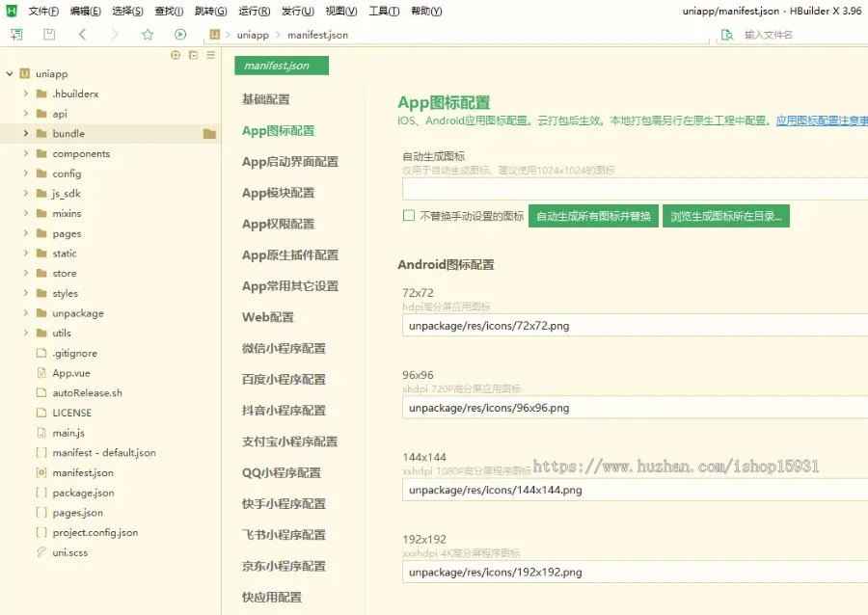Click 浏览生成图标所在目录 button

(x=725, y=216)
